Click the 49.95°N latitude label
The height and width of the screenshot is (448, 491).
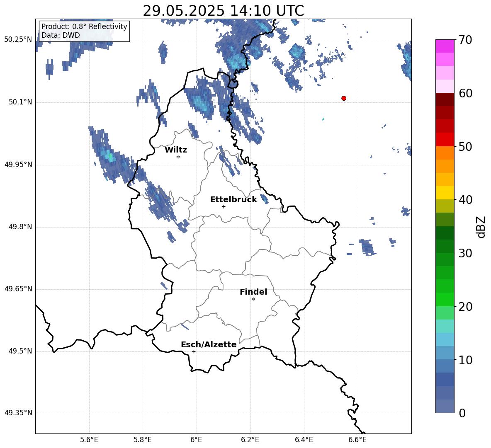18,164
